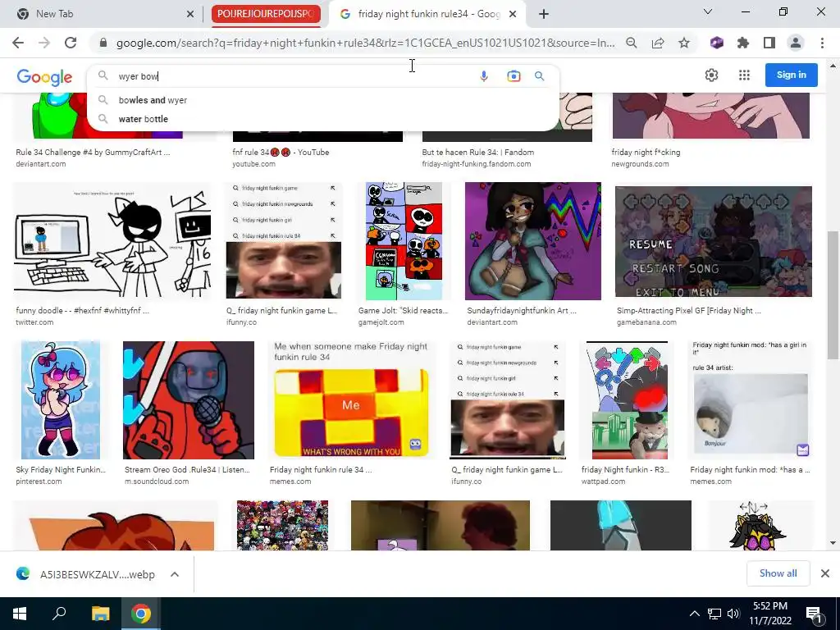
Task: Open 'But te hacen Rule 34: | Fandom' link
Action: [x=478, y=152]
